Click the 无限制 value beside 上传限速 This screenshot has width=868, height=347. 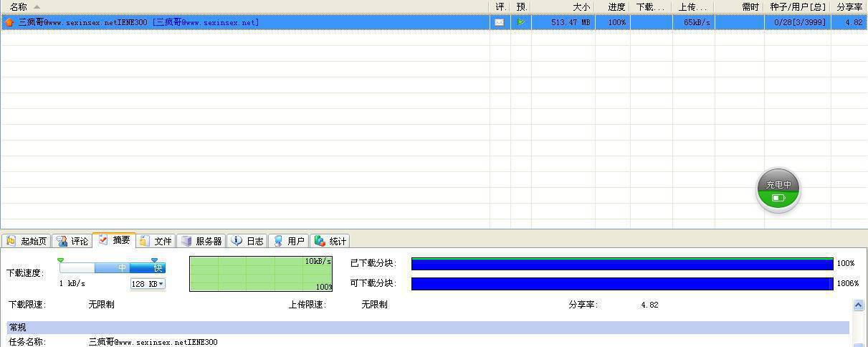374,305
